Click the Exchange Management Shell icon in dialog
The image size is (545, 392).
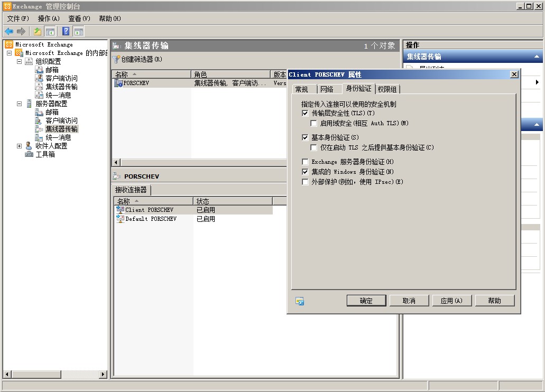coord(300,301)
